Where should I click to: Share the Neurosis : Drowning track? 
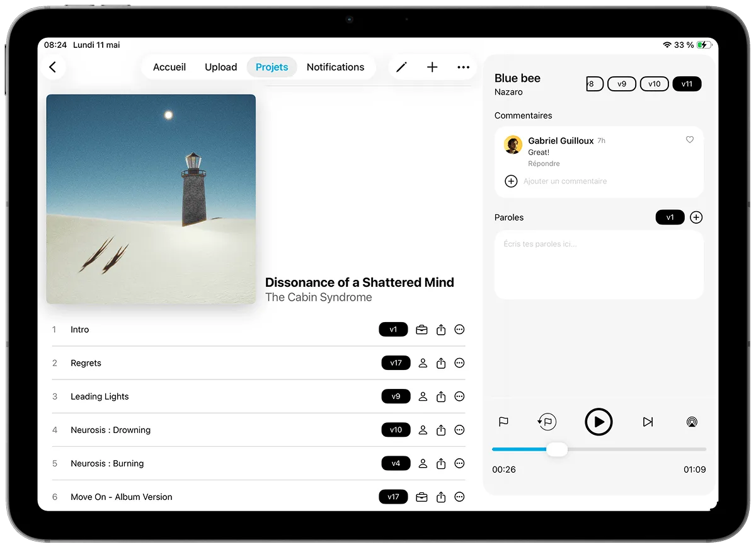[x=441, y=430]
